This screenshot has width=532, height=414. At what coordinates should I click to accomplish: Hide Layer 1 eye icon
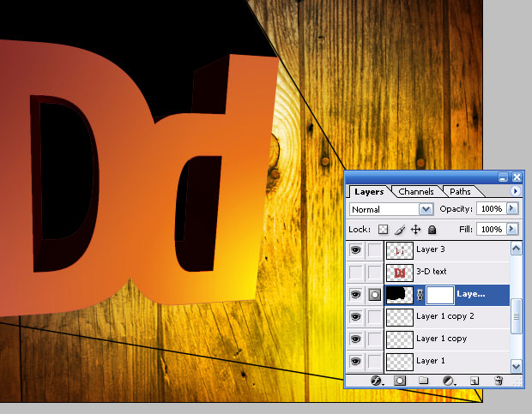[355, 361]
